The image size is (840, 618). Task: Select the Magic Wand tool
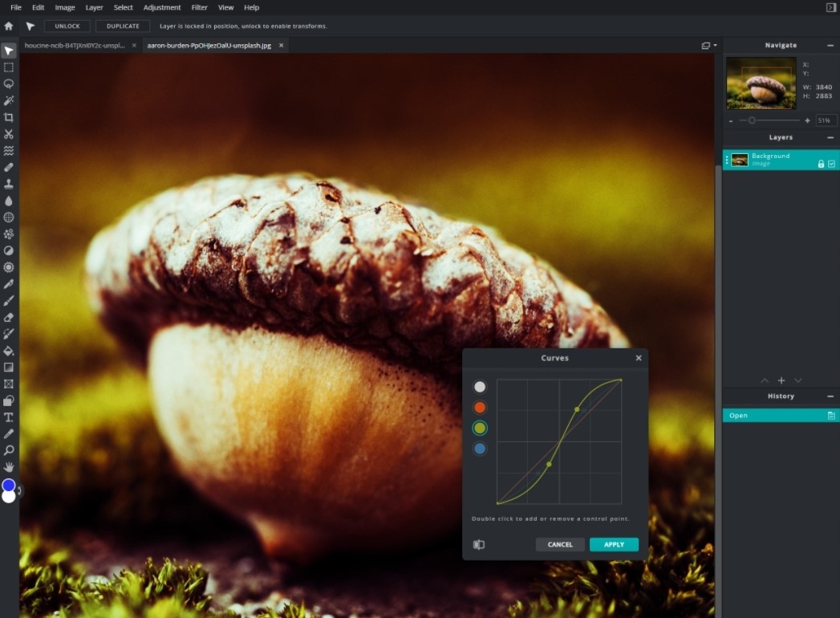tap(9, 100)
